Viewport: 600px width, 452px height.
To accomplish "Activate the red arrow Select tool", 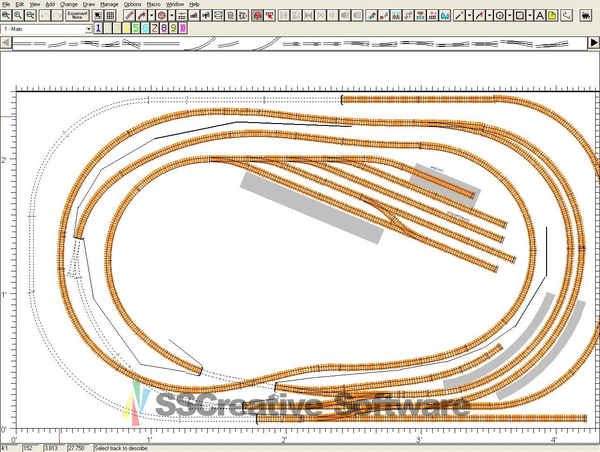I will pos(270,16).
